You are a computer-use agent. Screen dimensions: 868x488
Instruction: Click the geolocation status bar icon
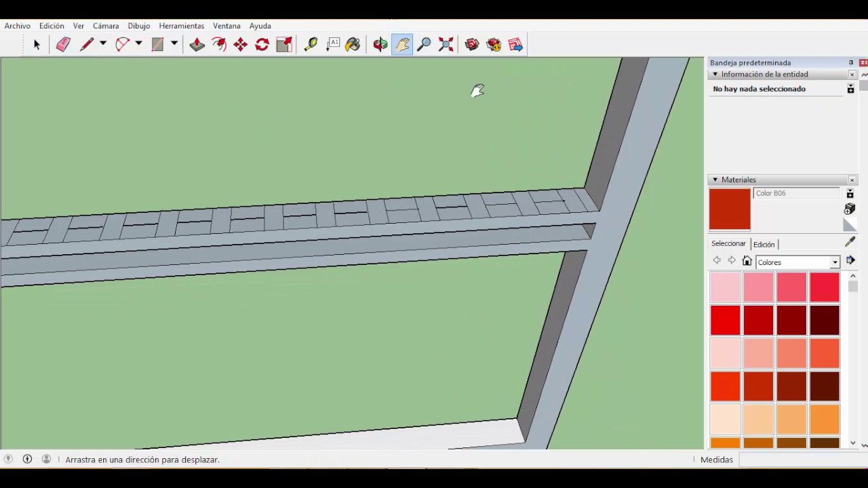point(8,459)
